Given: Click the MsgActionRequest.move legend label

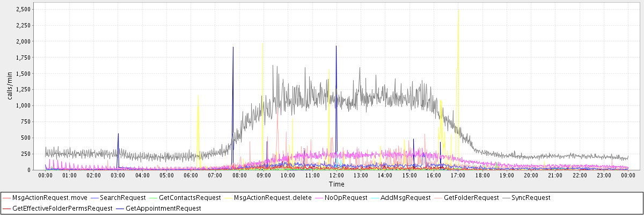Looking at the screenshot, I should 49,198.
